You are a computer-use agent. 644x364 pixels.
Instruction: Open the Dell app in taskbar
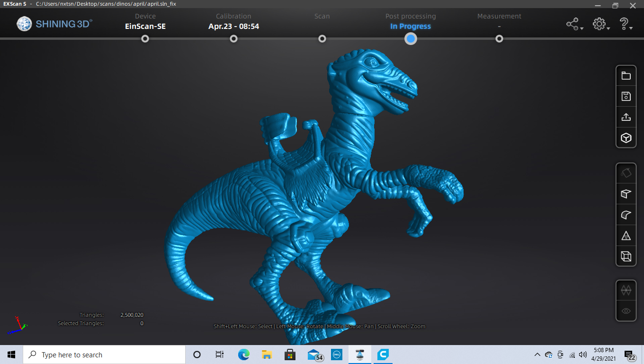point(337,355)
